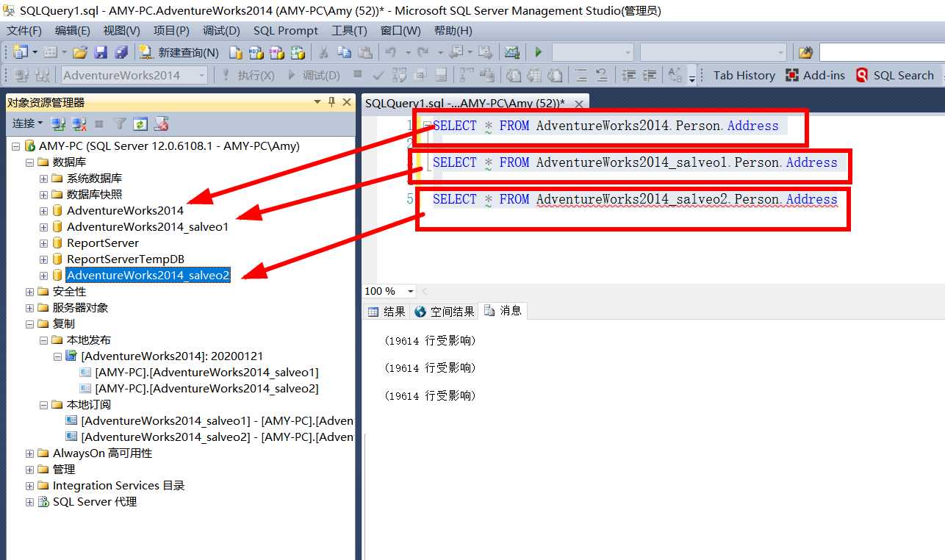
Task: Click the Database Engine Query icon
Action: [236, 52]
